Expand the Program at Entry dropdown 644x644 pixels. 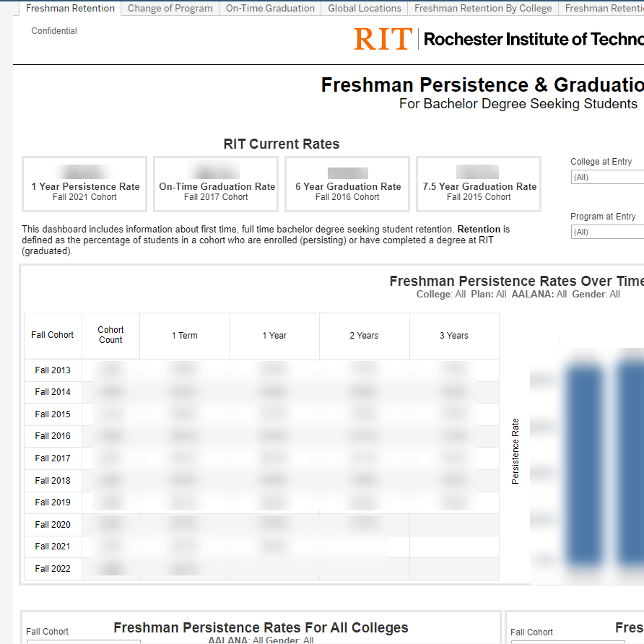pyautogui.click(x=607, y=232)
